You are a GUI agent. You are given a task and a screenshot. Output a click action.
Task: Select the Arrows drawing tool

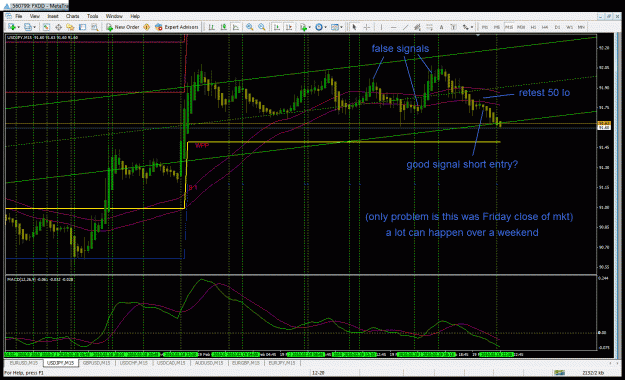tap(465, 27)
